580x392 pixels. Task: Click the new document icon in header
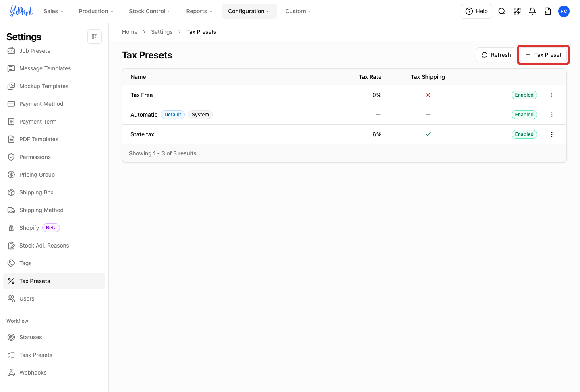(548, 11)
